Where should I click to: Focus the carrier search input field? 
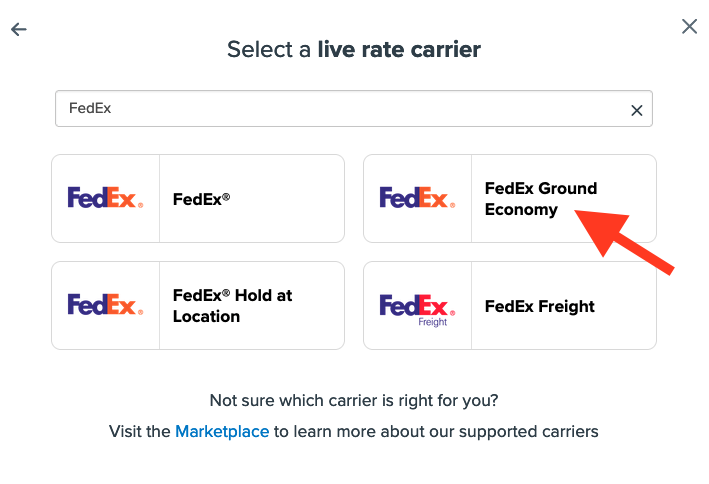point(340,109)
